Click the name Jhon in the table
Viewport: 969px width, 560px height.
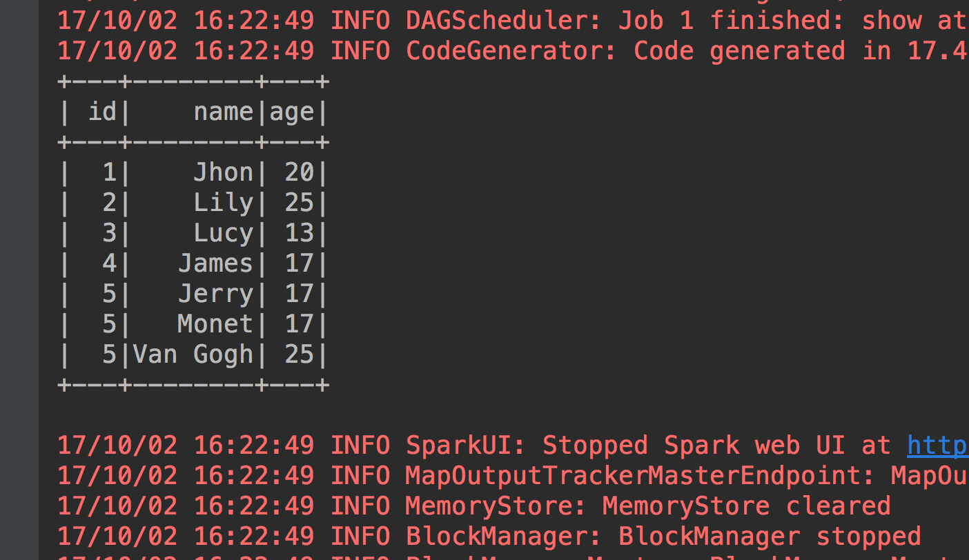click(x=224, y=172)
